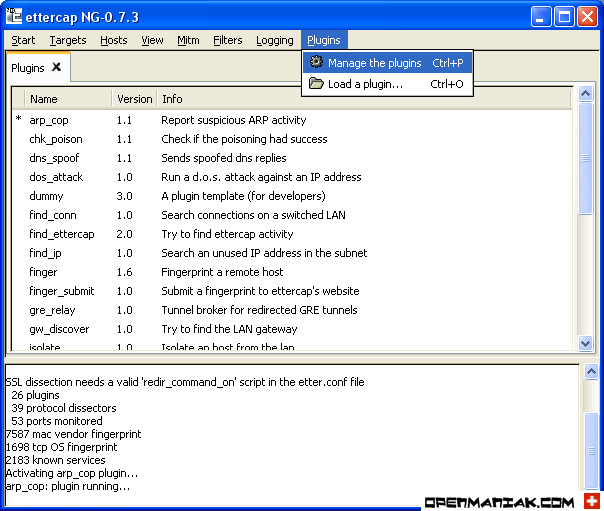
Task: Maximize the ettercap window
Action: pos(564,17)
